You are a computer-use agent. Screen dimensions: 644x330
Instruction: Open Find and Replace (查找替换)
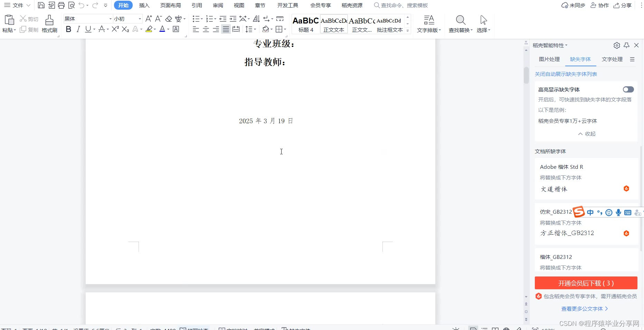point(461,24)
